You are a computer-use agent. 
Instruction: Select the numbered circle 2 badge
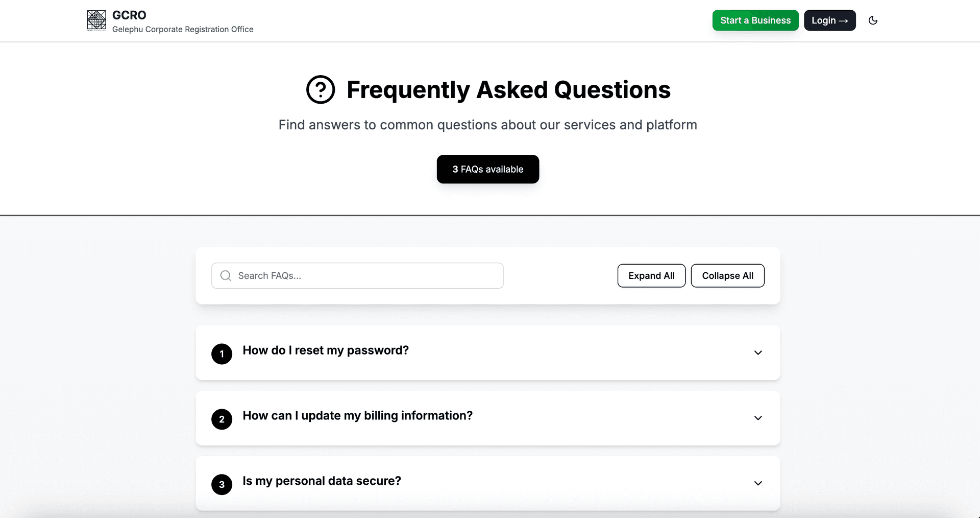click(222, 419)
